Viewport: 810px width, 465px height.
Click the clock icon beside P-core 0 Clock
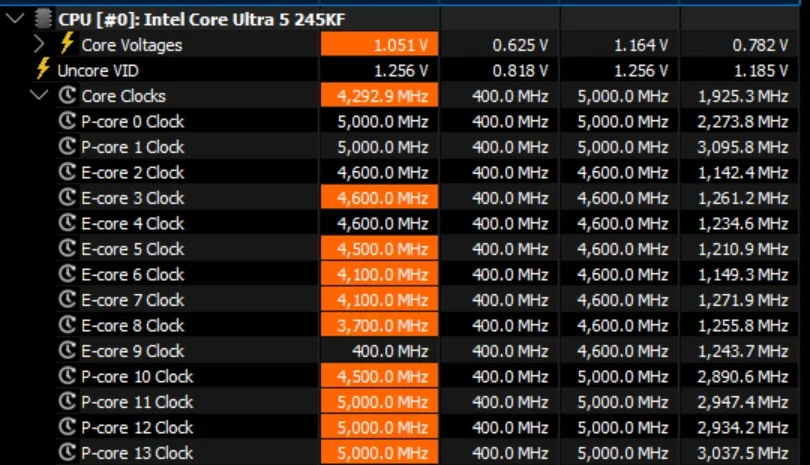click(68, 121)
